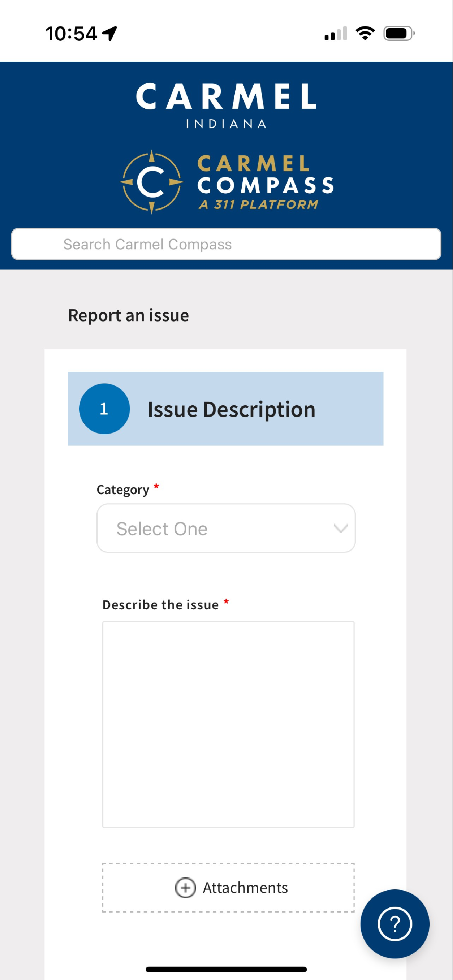This screenshot has width=453, height=980.
Task: Tap the step number 1 circle
Action: point(104,409)
